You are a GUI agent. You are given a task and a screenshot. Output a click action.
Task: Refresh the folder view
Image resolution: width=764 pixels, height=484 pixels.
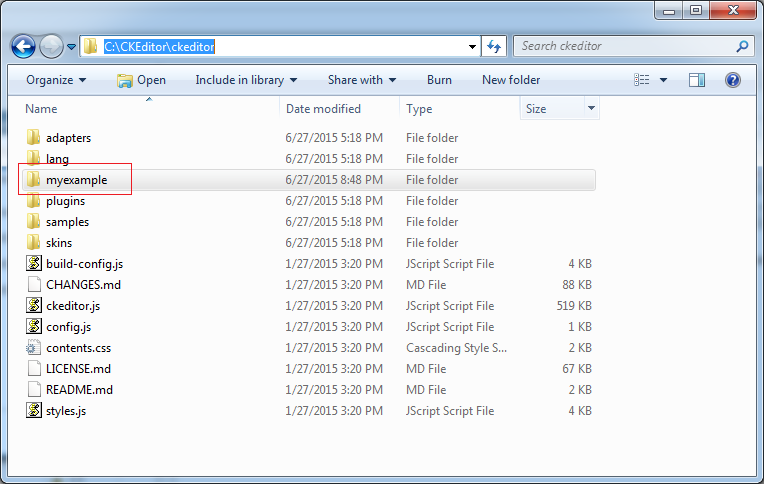tap(494, 47)
